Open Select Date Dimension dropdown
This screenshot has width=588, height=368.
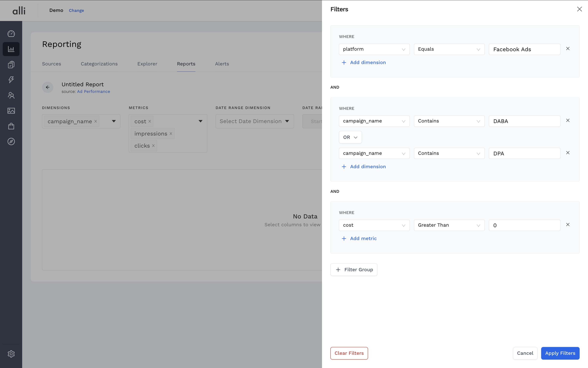click(255, 121)
